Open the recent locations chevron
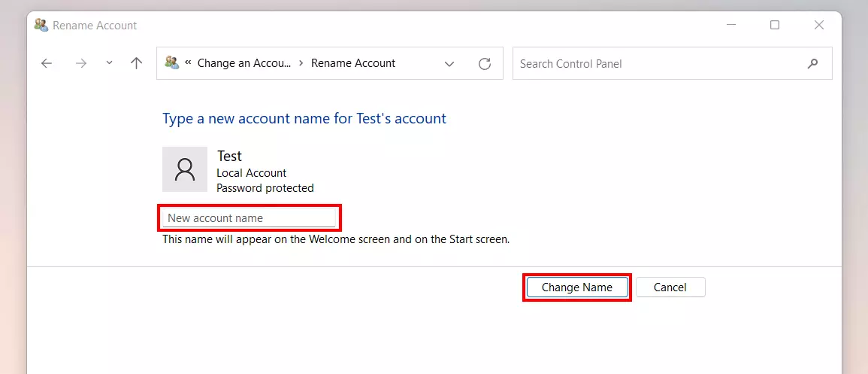This screenshot has height=374, width=868. [109, 63]
